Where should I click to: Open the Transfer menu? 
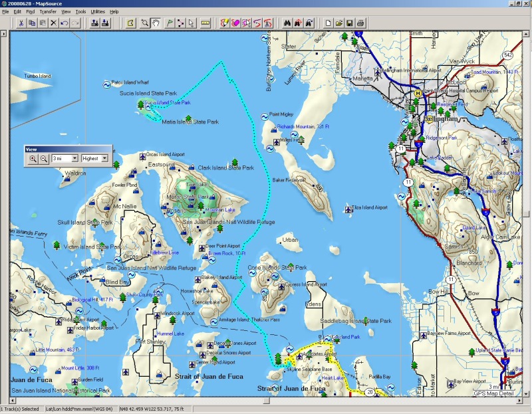coord(48,11)
